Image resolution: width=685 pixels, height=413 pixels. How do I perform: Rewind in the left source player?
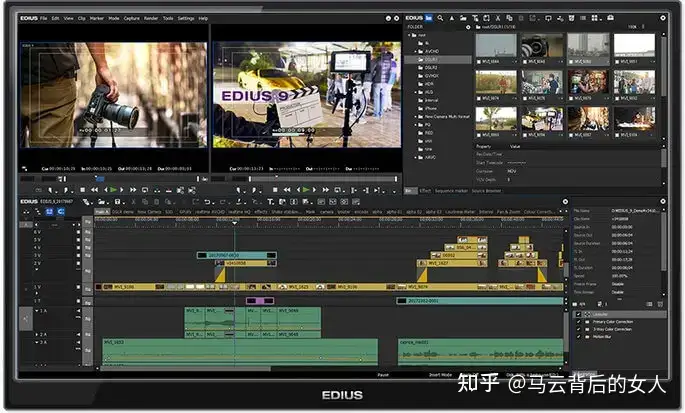pyautogui.click(x=94, y=190)
